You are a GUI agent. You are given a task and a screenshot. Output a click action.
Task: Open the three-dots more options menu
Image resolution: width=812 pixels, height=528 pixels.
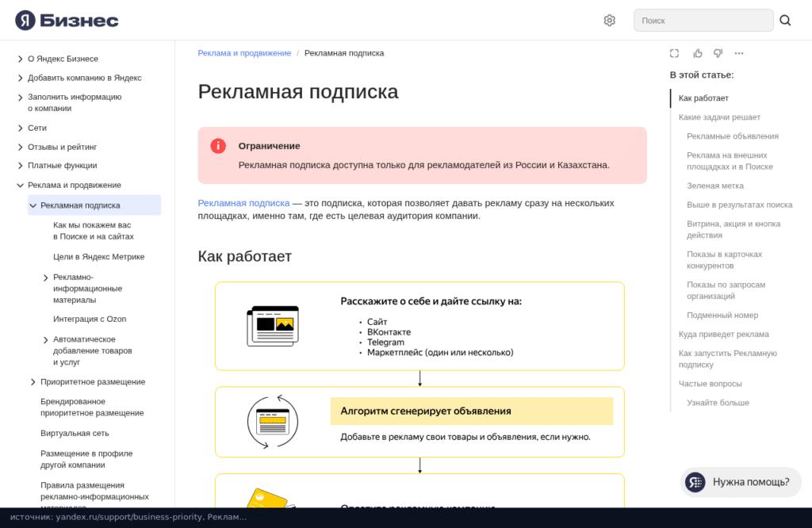[739, 53]
